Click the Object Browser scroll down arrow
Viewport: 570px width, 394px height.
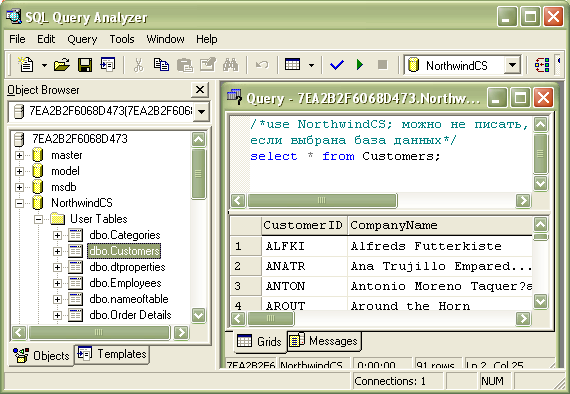[198, 315]
